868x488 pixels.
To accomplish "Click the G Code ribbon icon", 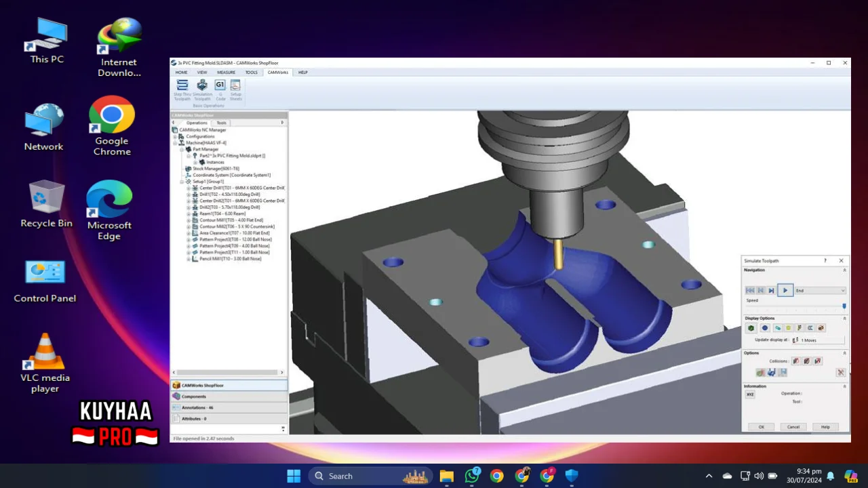I will pos(220,90).
